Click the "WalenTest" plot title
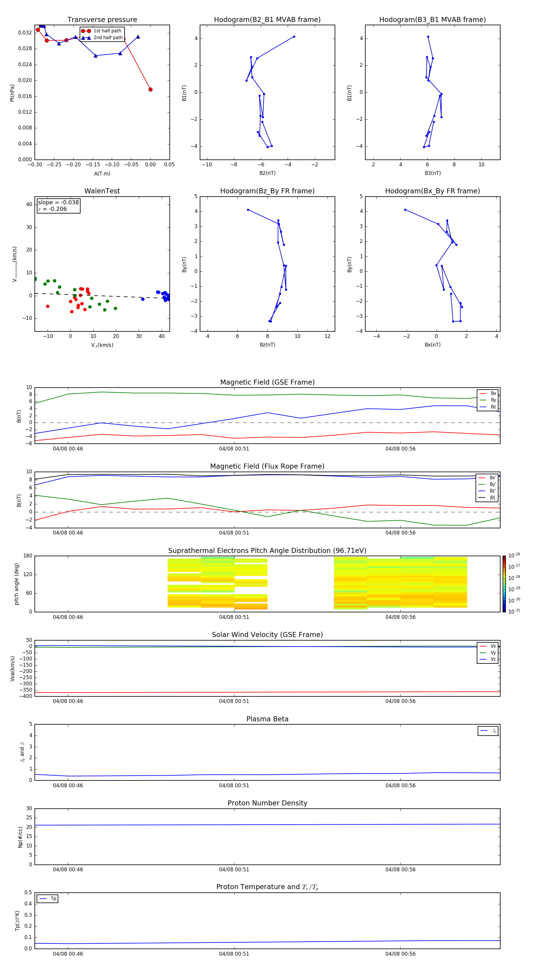This screenshot has width=535, height=980. click(x=102, y=191)
